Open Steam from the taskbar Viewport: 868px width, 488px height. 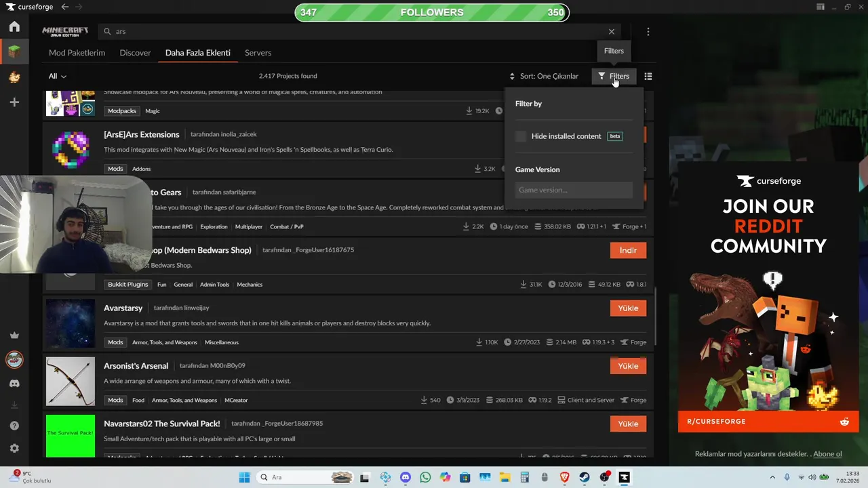pos(584,477)
